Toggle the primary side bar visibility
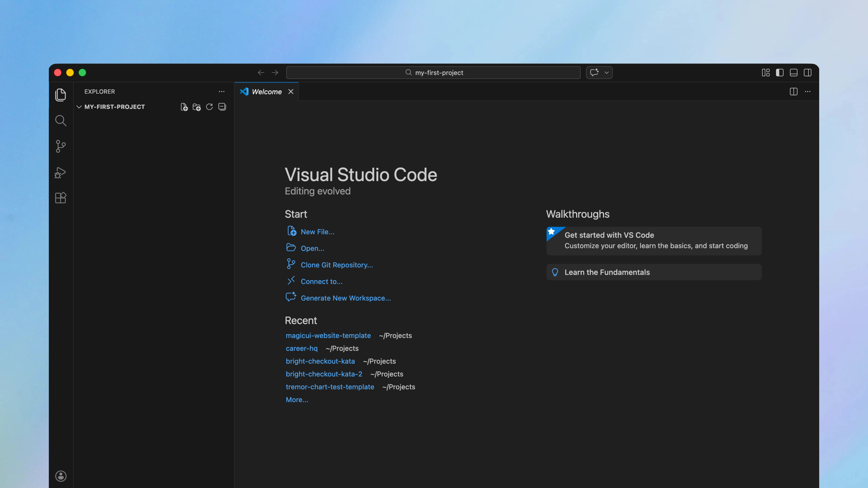Viewport: 868px width, 488px height. (x=780, y=73)
